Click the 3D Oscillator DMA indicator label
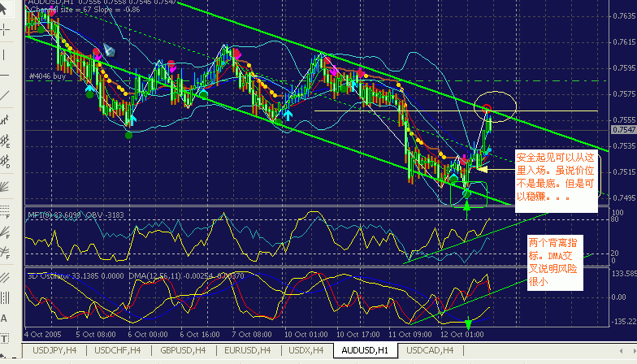 tap(136, 276)
